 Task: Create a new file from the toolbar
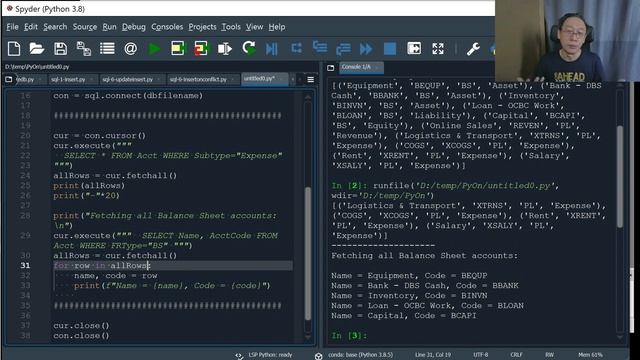click(14, 49)
